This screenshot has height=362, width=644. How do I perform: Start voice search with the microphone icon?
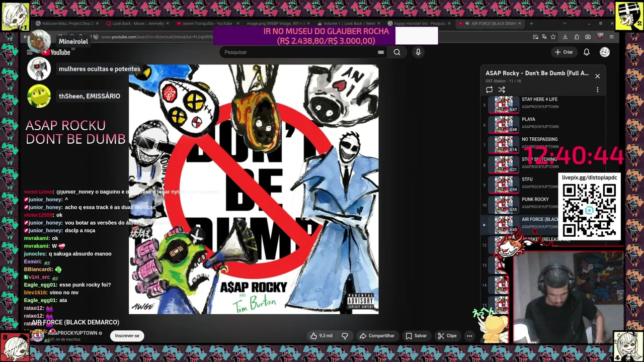[x=418, y=52]
